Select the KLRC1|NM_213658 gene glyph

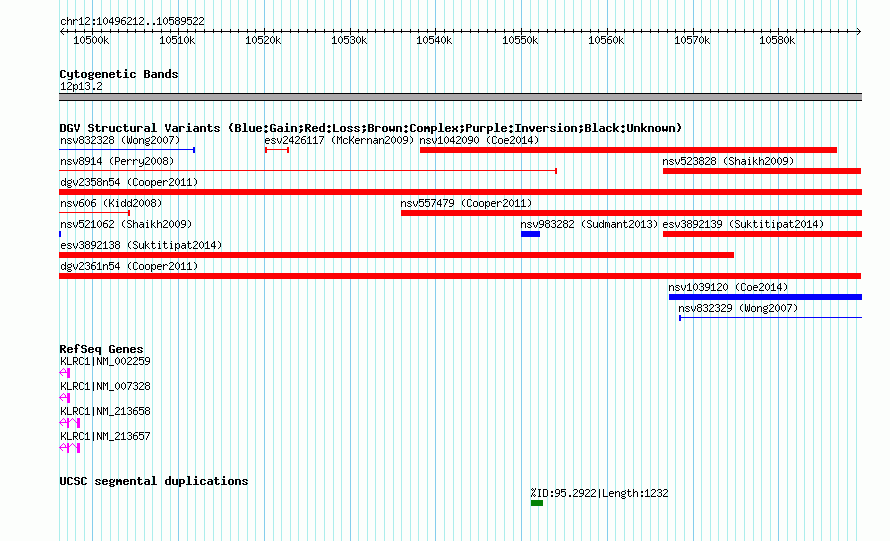point(70,423)
